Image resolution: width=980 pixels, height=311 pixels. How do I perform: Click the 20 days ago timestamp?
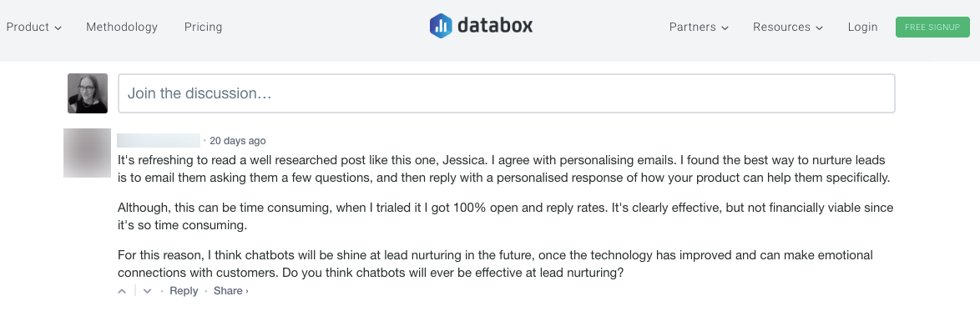pyautogui.click(x=238, y=141)
